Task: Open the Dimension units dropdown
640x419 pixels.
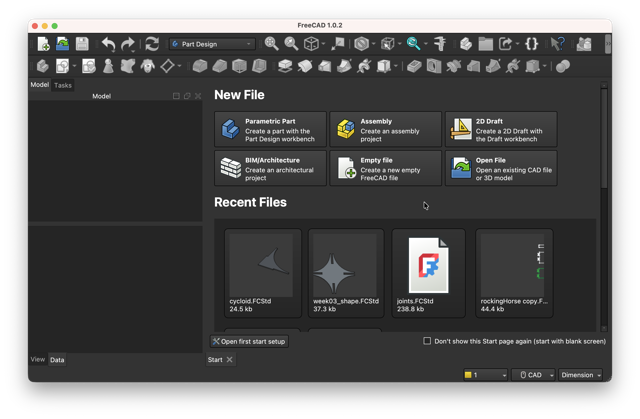Action: click(x=580, y=375)
